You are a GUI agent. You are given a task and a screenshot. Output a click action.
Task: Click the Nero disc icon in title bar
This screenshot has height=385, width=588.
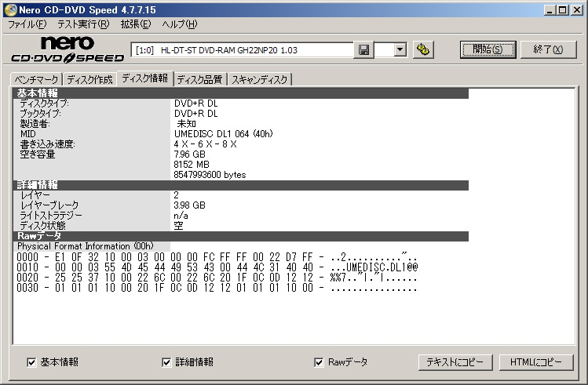pyautogui.click(x=10, y=9)
